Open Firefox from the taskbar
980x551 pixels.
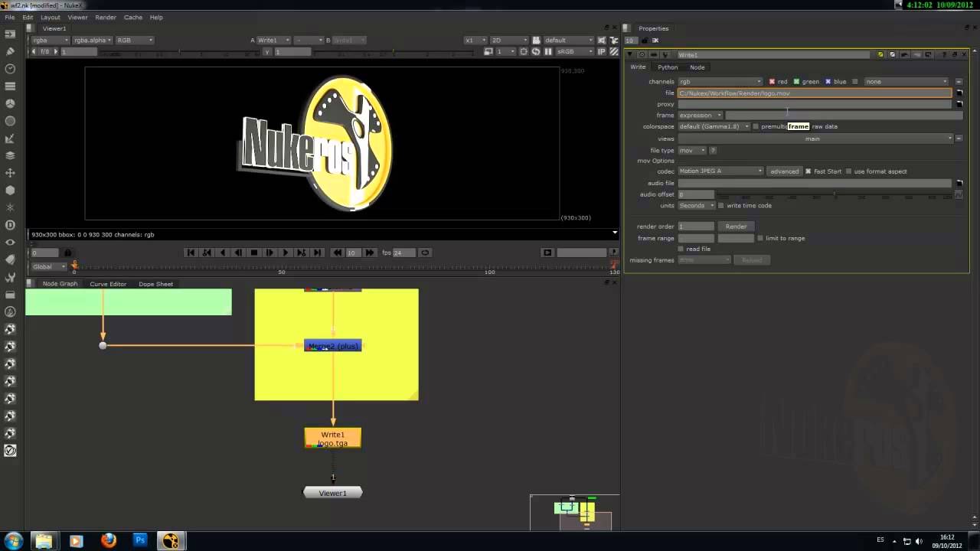pos(108,540)
